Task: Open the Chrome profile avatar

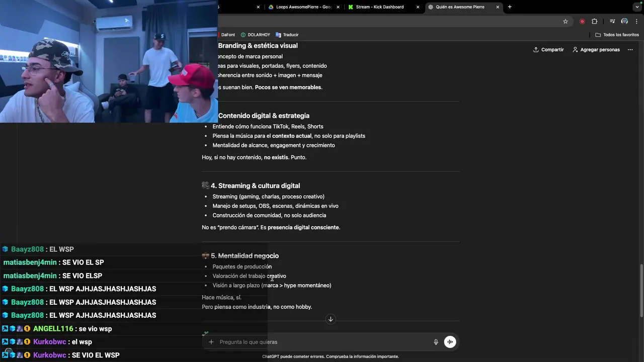Action: 624,21
